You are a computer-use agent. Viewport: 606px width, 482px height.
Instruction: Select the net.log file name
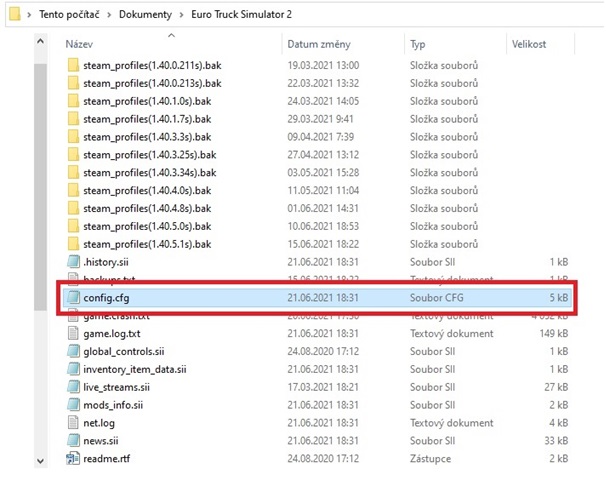(99, 423)
